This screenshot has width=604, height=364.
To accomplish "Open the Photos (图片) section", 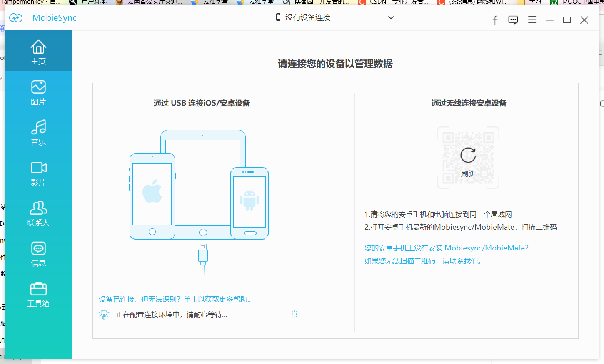I will (38, 92).
